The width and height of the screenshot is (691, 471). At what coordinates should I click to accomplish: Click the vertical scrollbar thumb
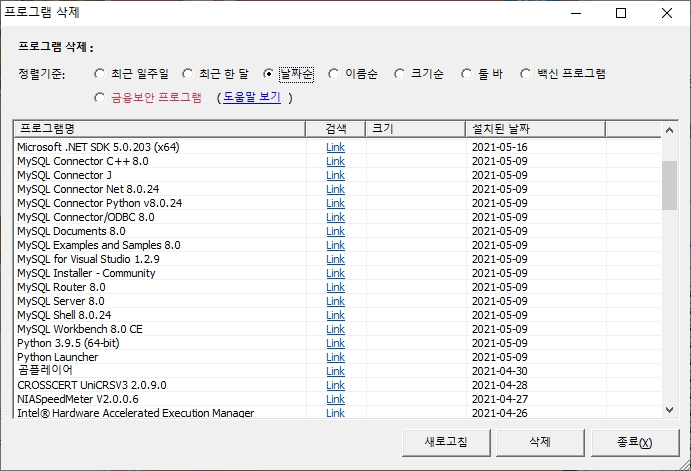pyautogui.click(x=669, y=185)
